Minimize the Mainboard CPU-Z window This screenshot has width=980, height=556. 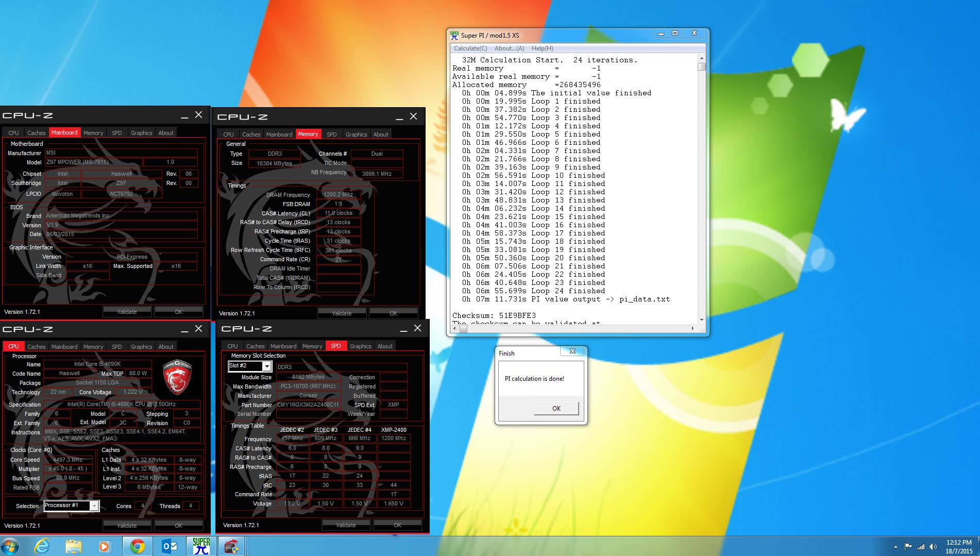point(184,116)
